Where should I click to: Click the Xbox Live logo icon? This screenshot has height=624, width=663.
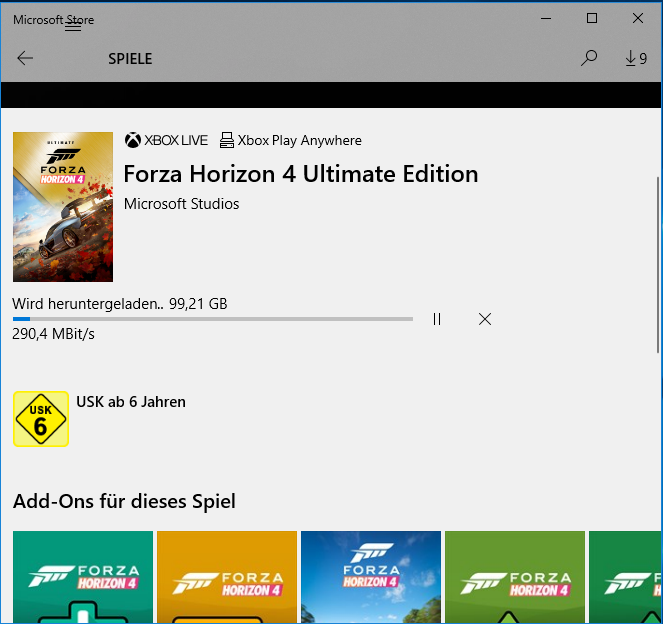[132, 140]
